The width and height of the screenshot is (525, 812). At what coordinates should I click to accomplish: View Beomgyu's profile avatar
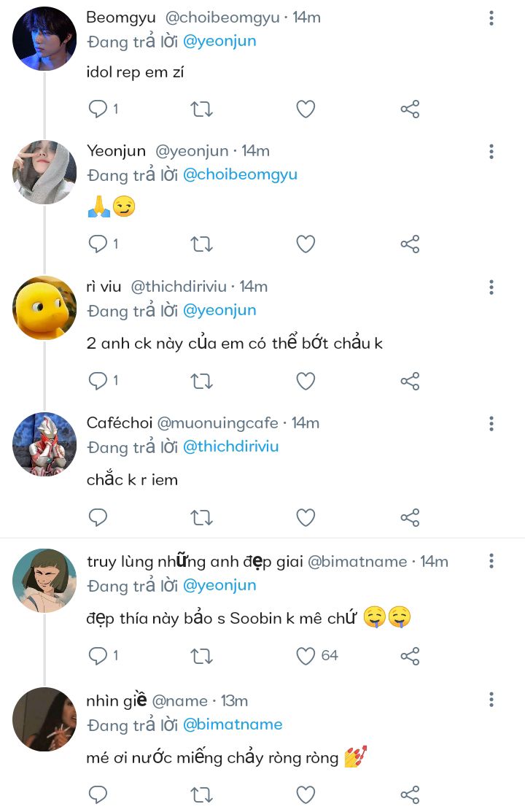coord(44,39)
